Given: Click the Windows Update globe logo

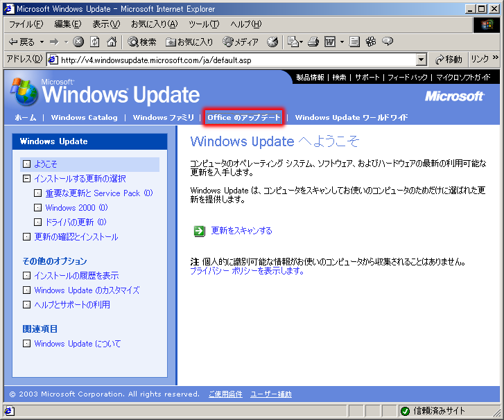Looking at the screenshot, I should tap(24, 92).
